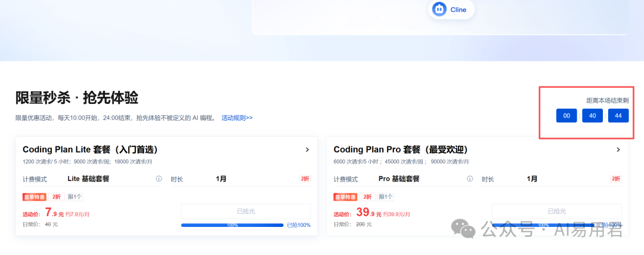
Task: Select 1月 duration in Lite card
Action: tap(221, 179)
